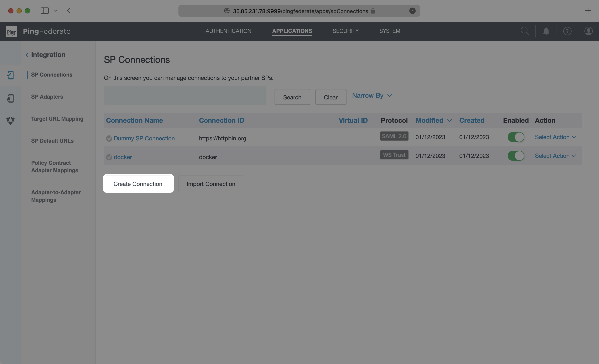Toggle the Dummy SP Connection enabled switch
599x364 pixels.
click(515, 137)
